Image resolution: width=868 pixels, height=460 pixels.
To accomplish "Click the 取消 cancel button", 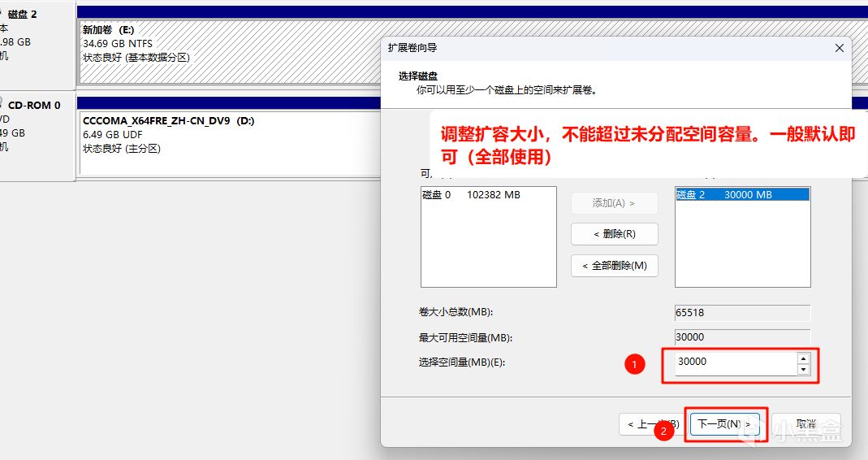I will (x=806, y=424).
